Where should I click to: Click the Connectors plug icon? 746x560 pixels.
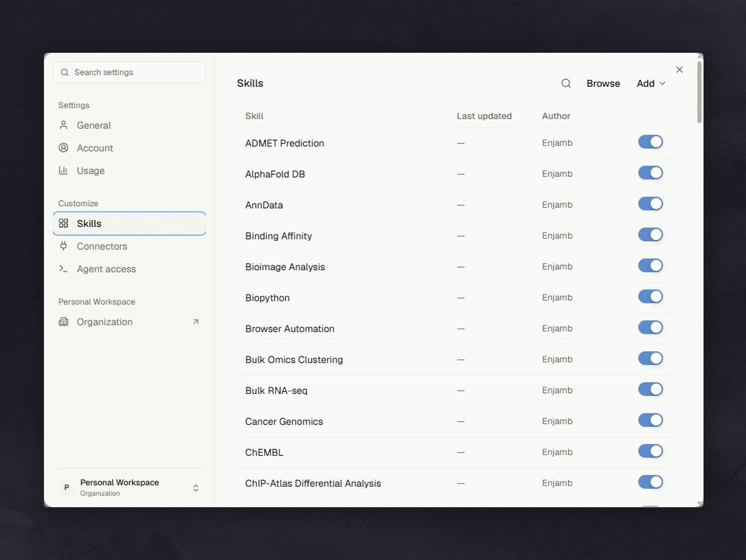pos(63,246)
